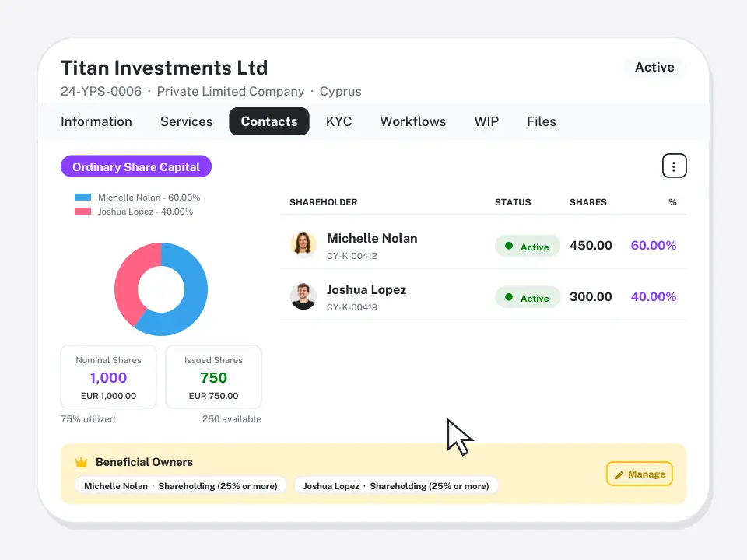The height and width of the screenshot is (560, 747).
Task: Go to the KYC tab
Action: (338, 121)
